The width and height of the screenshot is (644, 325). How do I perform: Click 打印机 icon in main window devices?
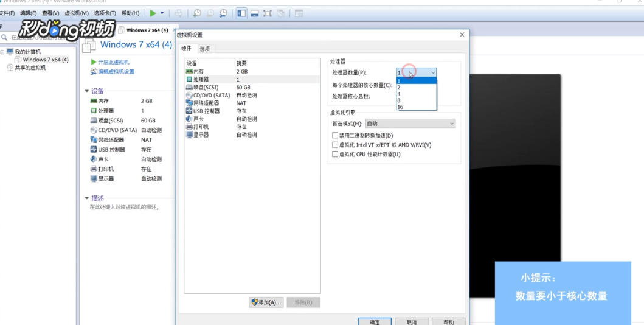94,169
